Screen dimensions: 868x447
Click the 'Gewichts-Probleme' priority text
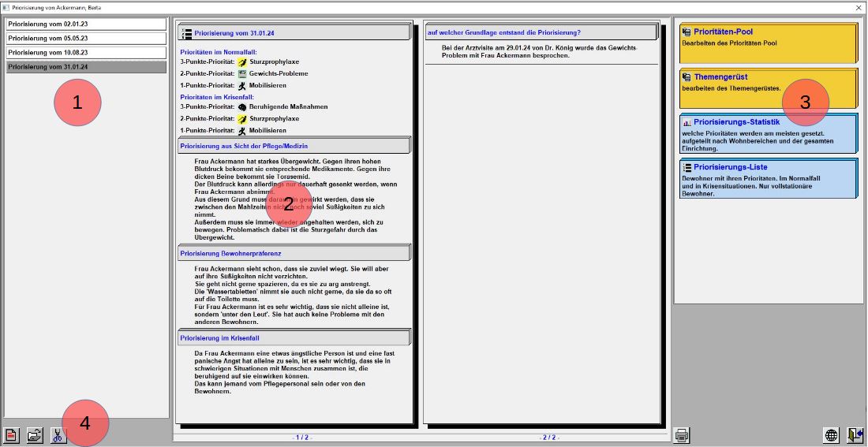click(x=279, y=73)
